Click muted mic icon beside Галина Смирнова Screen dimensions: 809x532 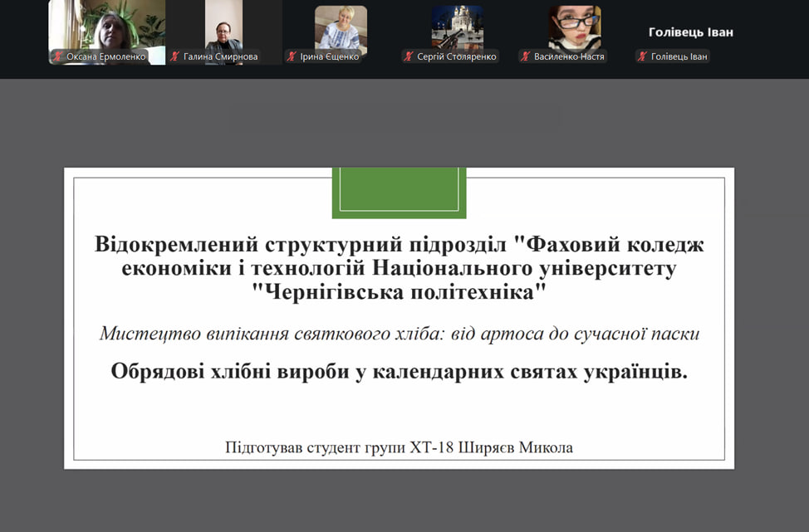point(175,56)
